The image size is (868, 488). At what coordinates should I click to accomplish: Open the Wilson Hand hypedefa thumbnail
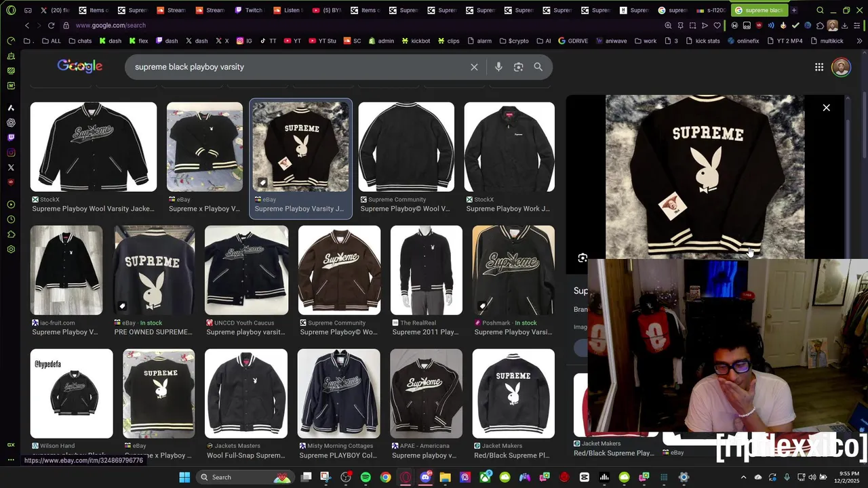pos(71,394)
